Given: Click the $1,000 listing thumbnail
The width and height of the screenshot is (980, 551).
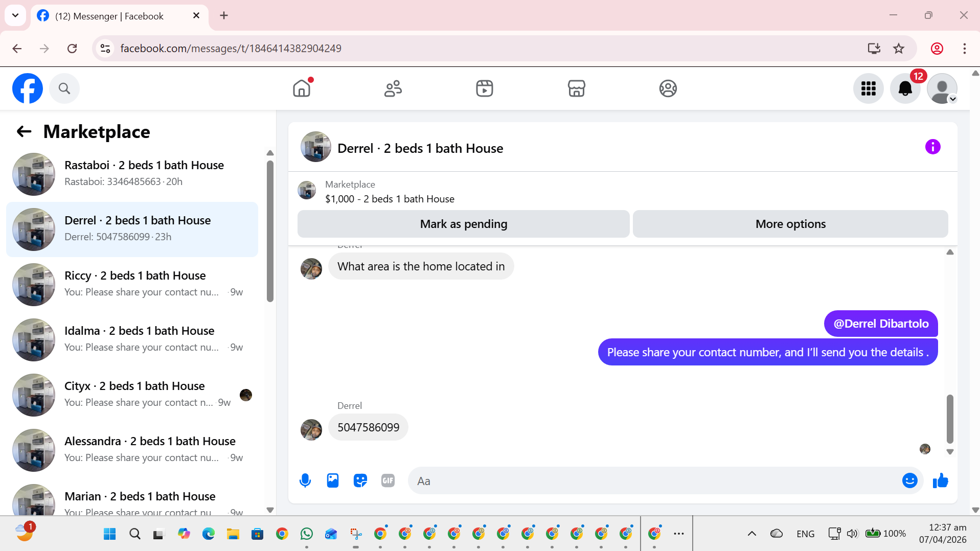Looking at the screenshot, I should [x=307, y=191].
